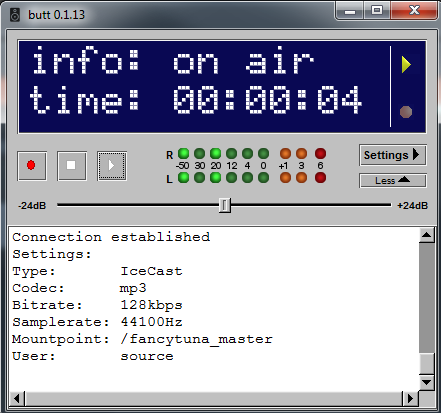
Task: Stop streaming with the square stop button
Action: tap(72, 166)
